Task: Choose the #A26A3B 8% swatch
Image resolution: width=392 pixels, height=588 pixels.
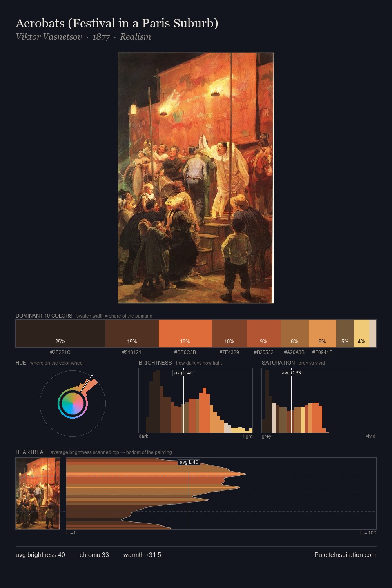Action: (x=294, y=334)
